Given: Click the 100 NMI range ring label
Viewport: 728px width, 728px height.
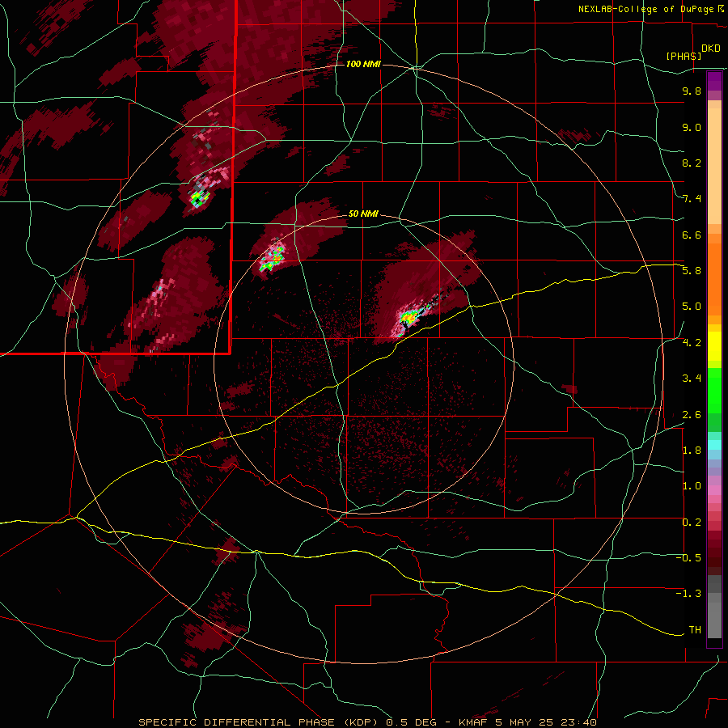Looking at the screenshot, I should click(x=363, y=64).
